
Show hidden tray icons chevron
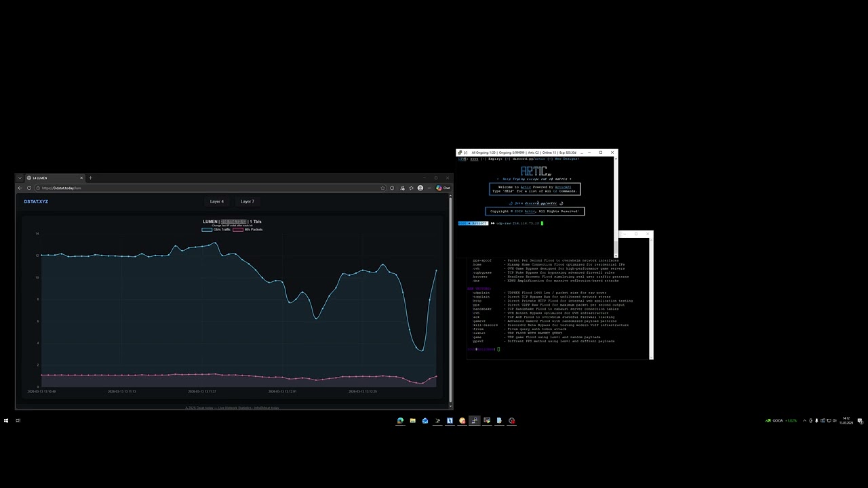click(804, 420)
